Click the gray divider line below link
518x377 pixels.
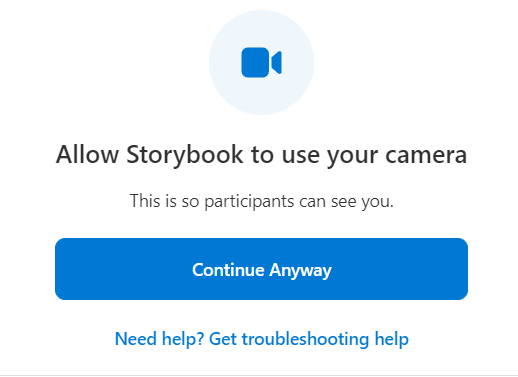(x=259, y=375)
